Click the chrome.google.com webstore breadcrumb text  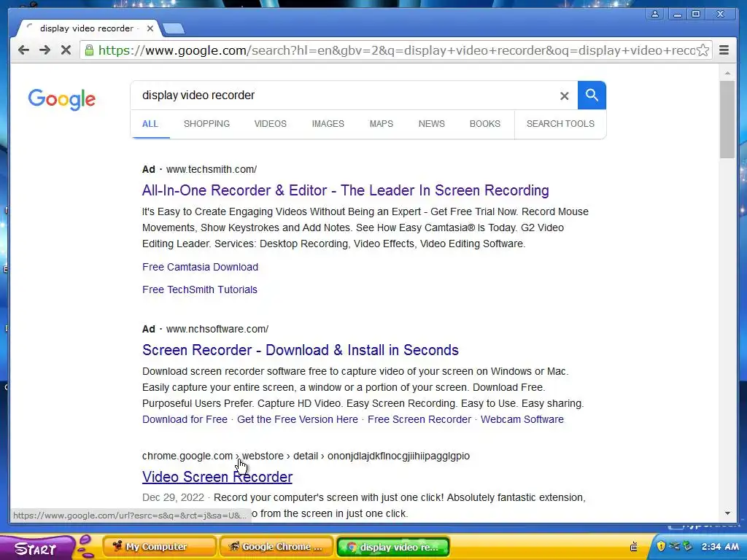[x=306, y=456]
